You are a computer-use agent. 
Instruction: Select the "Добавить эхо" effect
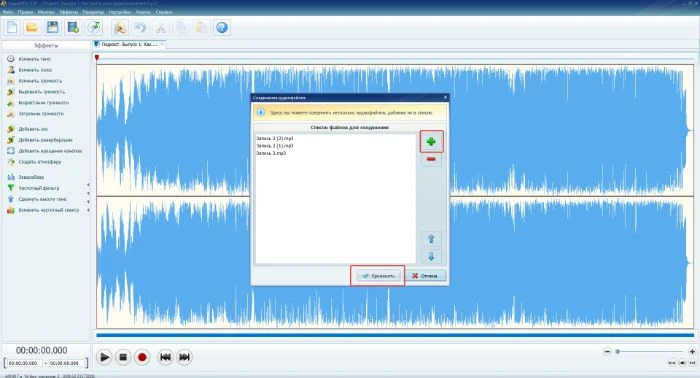27,129
